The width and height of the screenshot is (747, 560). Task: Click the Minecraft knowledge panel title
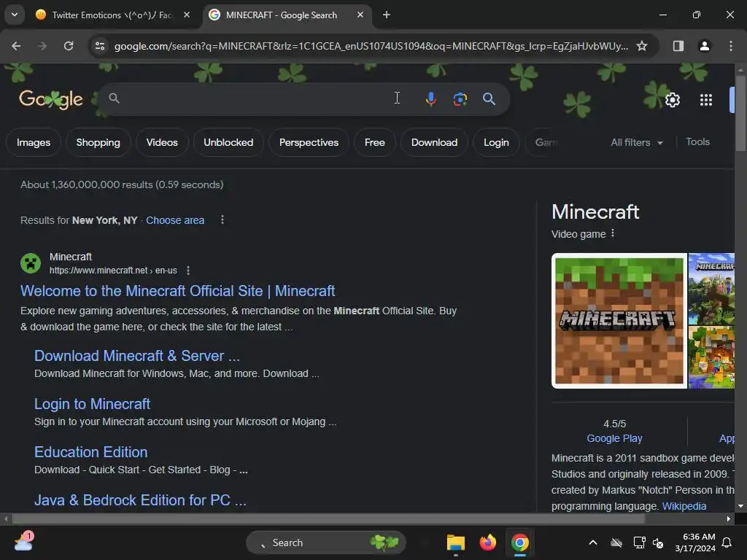(x=595, y=212)
